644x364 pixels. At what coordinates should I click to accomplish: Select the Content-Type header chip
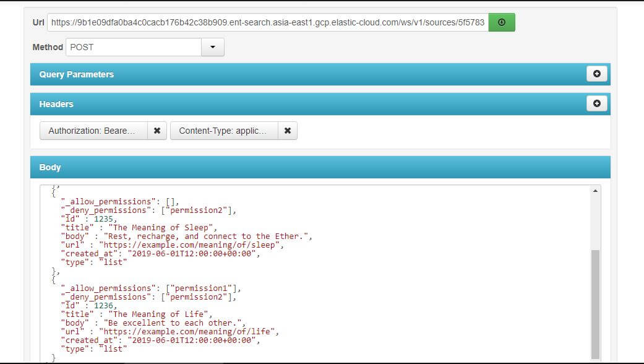click(x=223, y=131)
